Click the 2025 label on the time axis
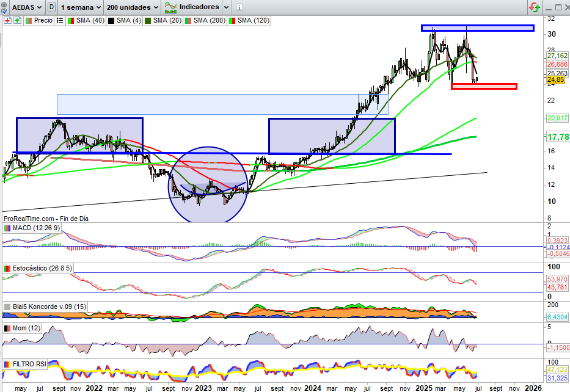Image resolution: width=570 pixels, height=392 pixels. pos(424,388)
